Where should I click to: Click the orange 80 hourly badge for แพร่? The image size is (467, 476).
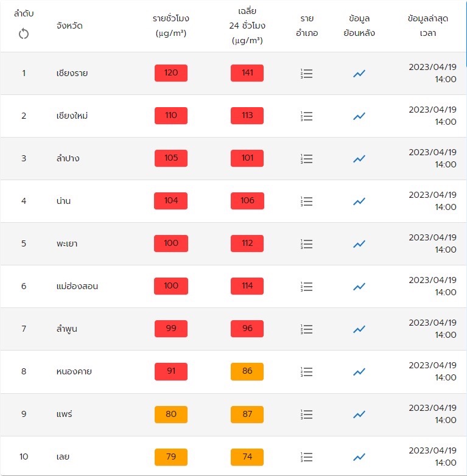click(171, 414)
